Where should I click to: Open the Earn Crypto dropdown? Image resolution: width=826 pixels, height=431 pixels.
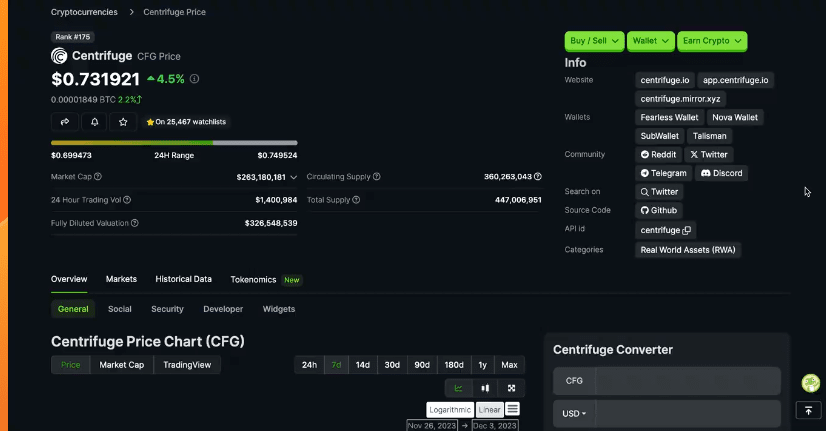[x=712, y=41]
